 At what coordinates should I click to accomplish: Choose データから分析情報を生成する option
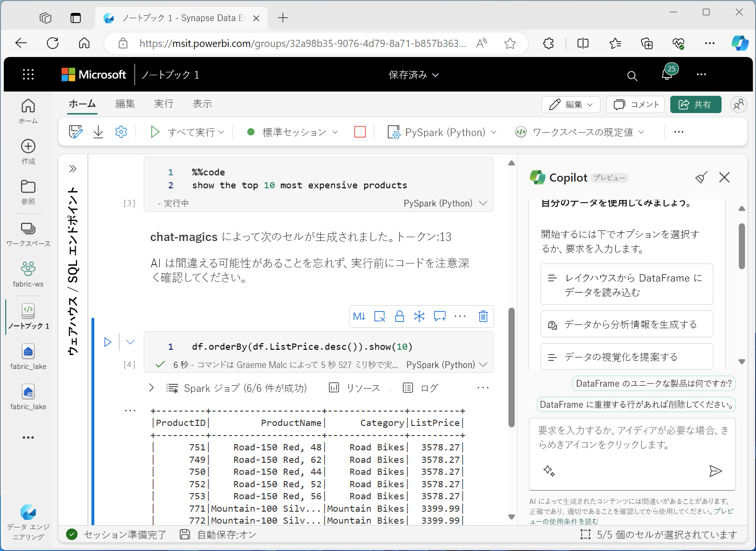pos(627,324)
